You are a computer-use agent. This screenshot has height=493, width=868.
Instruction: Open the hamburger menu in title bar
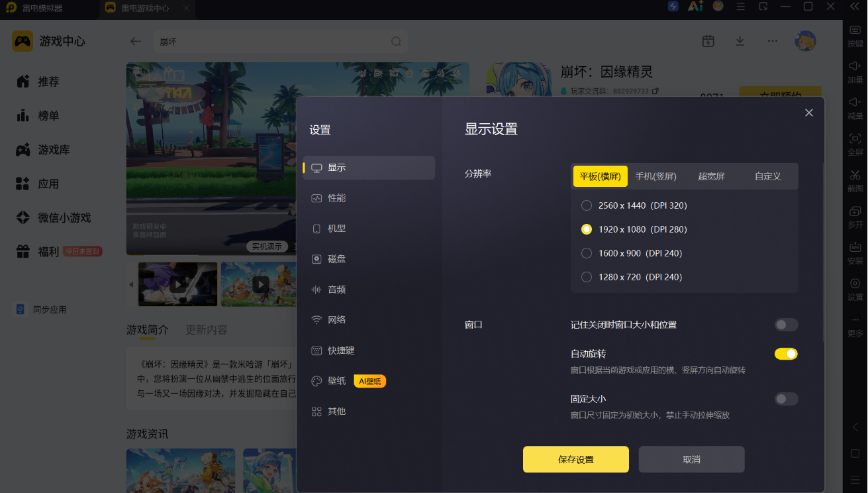pyautogui.click(x=741, y=7)
